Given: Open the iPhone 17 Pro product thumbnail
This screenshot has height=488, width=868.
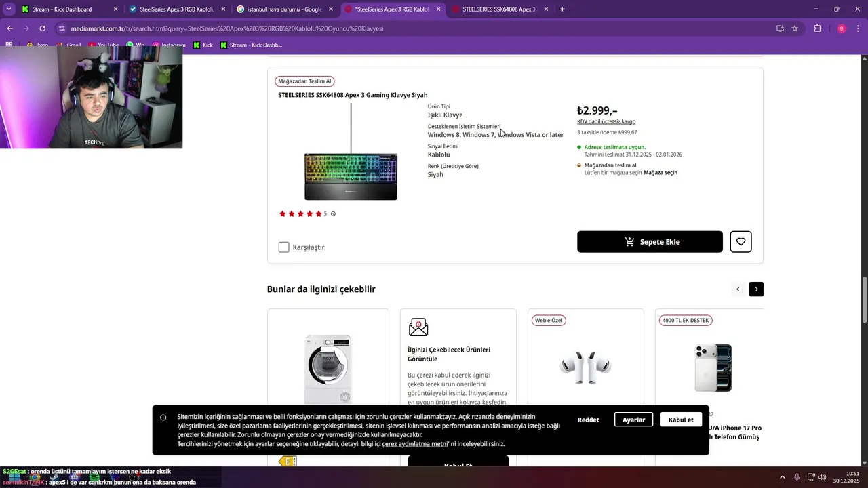Looking at the screenshot, I should point(713,368).
